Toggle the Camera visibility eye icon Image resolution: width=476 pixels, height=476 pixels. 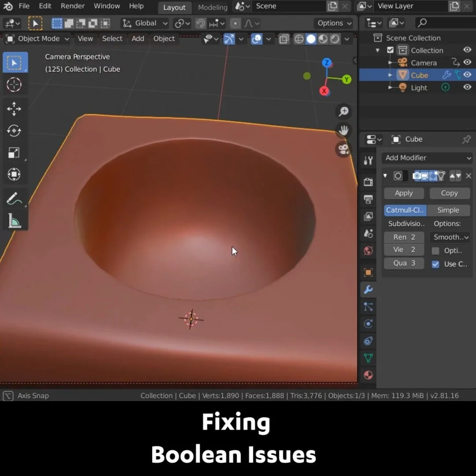[467, 63]
